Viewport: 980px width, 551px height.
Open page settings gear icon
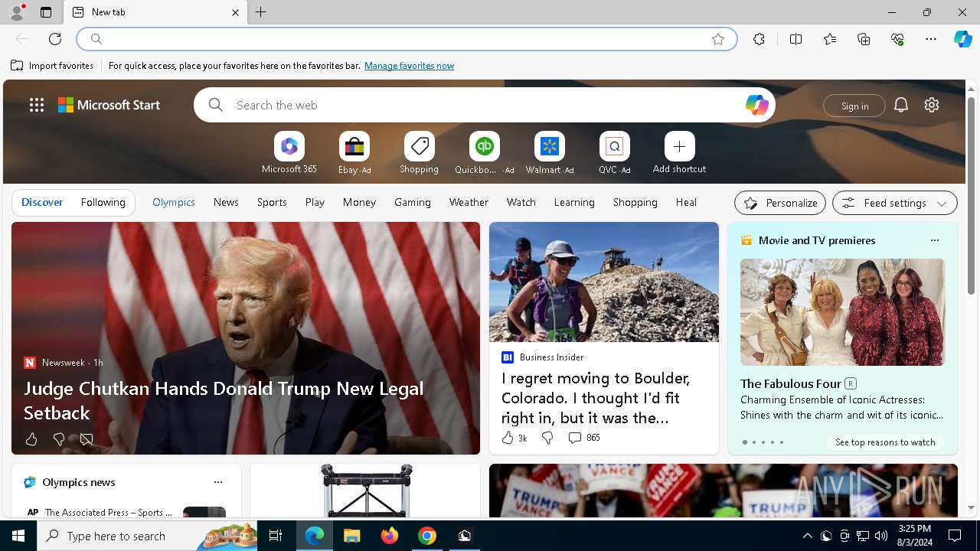pos(932,105)
